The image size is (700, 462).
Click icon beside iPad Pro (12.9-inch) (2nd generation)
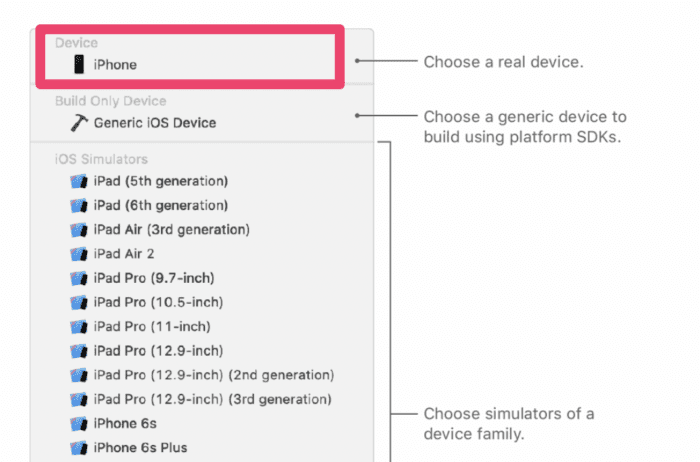pos(79,375)
